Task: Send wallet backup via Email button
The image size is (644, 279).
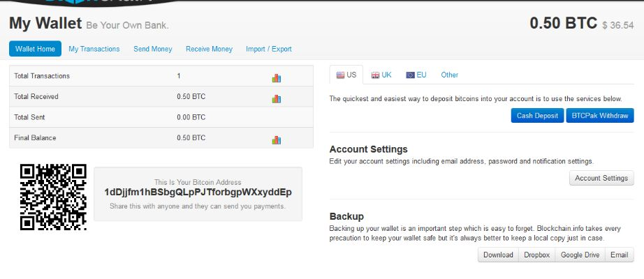Action: pyautogui.click(x=619, y=255)
